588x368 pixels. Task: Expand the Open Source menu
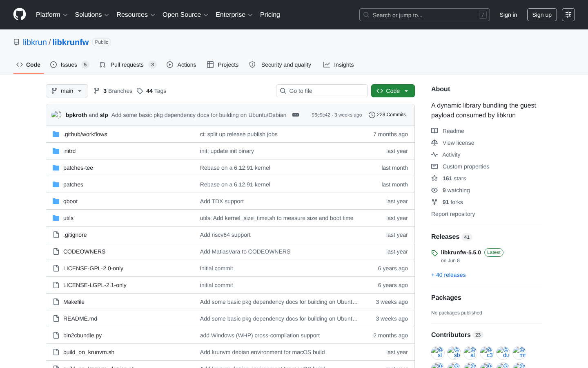pyautogui.click(x=185, y=15)
